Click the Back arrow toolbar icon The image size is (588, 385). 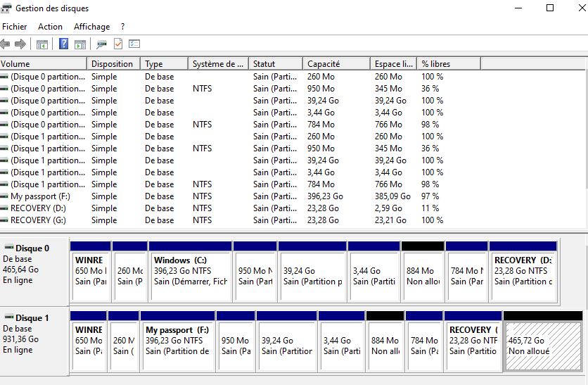tap(5, 44)
